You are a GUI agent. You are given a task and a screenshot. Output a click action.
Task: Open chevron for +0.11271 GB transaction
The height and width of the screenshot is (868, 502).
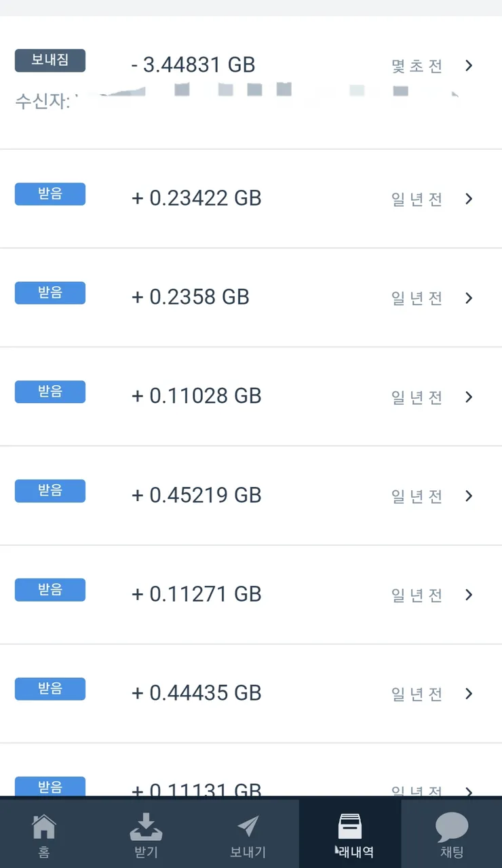point(469,595)
